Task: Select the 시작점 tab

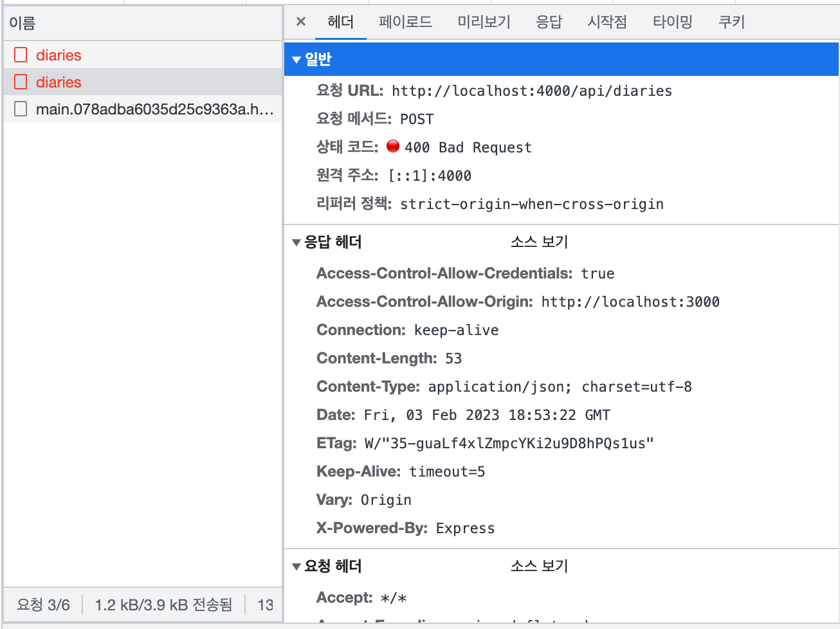Action: coord(607,21)
